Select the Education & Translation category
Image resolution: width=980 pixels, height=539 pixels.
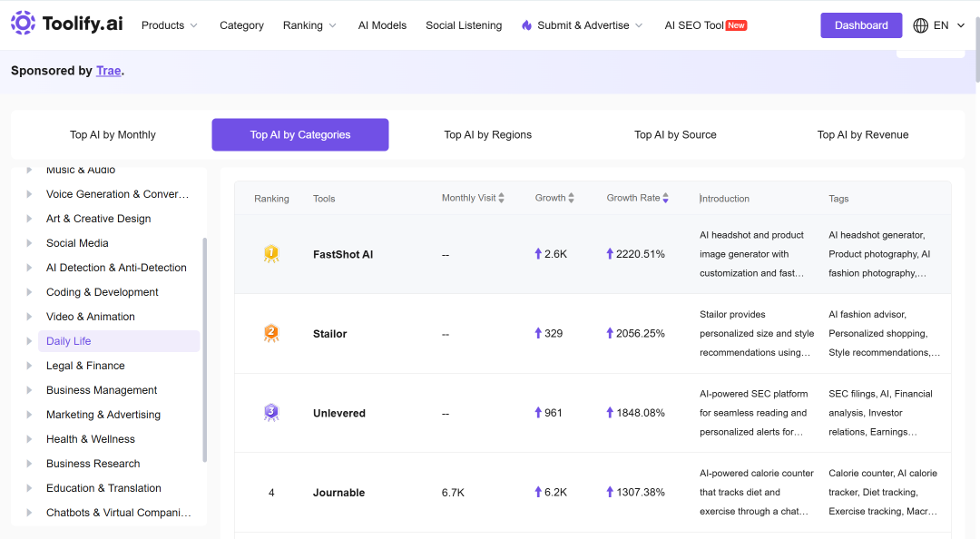point(103,487)
